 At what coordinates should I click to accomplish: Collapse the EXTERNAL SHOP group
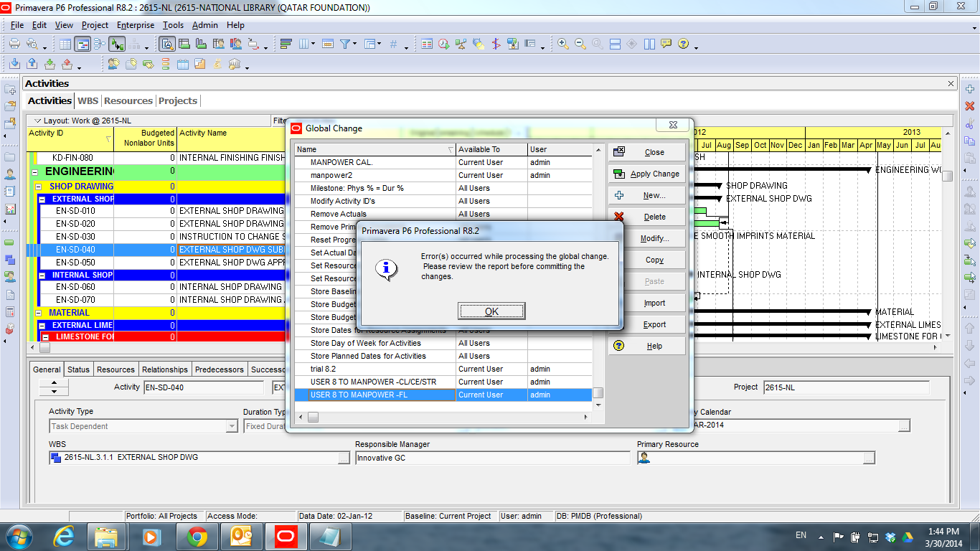tap(42, 199)
